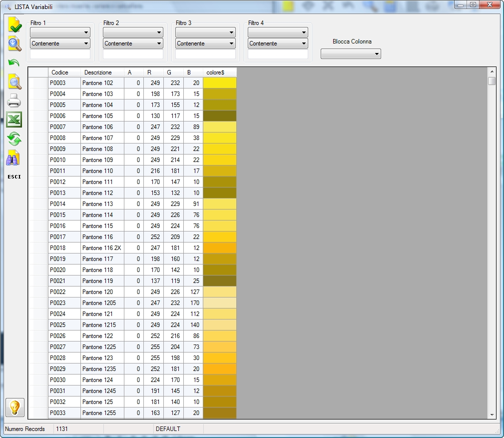Expand the Blocca Colonna dropdown
Image resolution: width=504 pixels, height=438 pixels.
351,53
